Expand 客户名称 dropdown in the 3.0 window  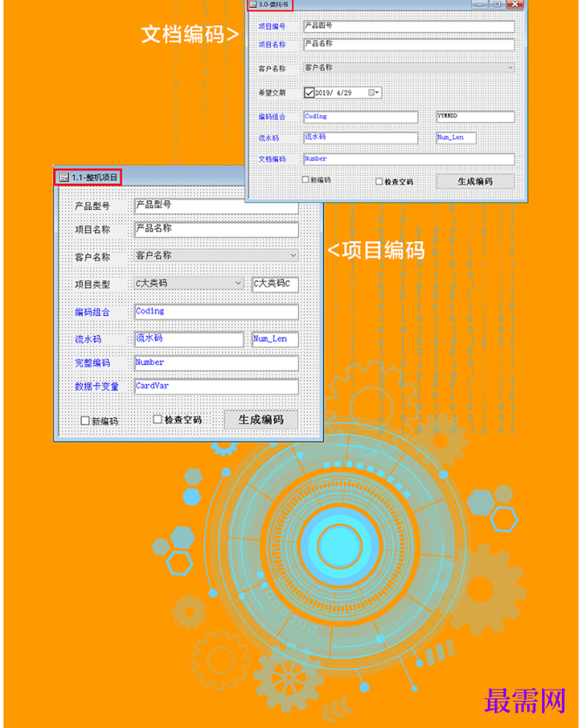[510, 68]
